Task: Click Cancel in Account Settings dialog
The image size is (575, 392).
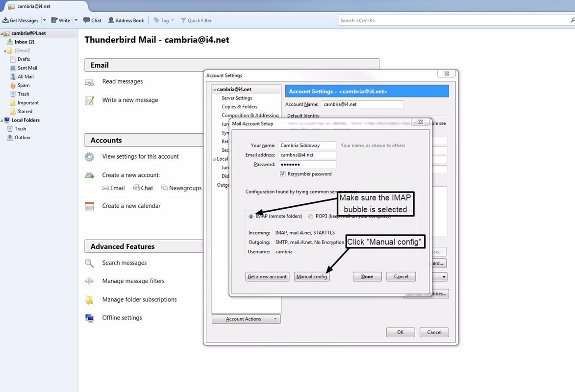Action: point(434,332)
